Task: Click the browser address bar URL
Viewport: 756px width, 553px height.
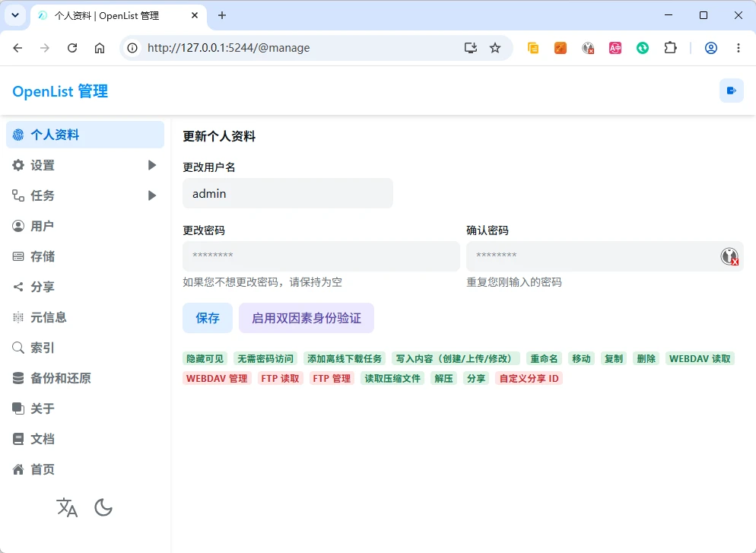Action: click(228, 48)
